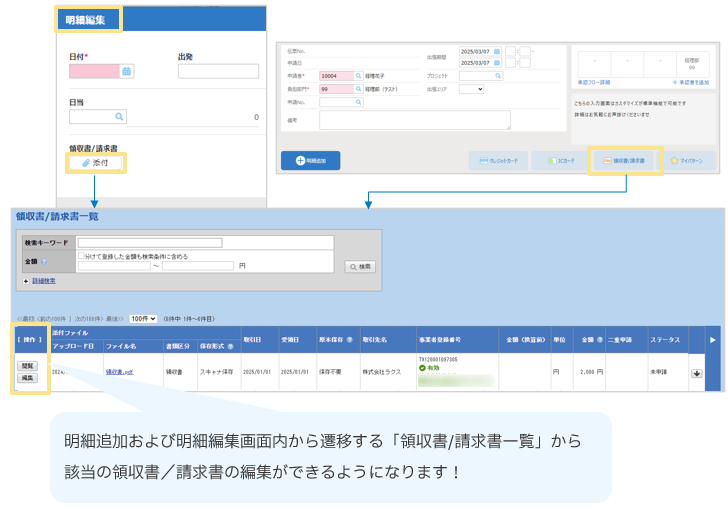
Task: Click the 編集 button in receipt row
Action: [x=28, y=378]
